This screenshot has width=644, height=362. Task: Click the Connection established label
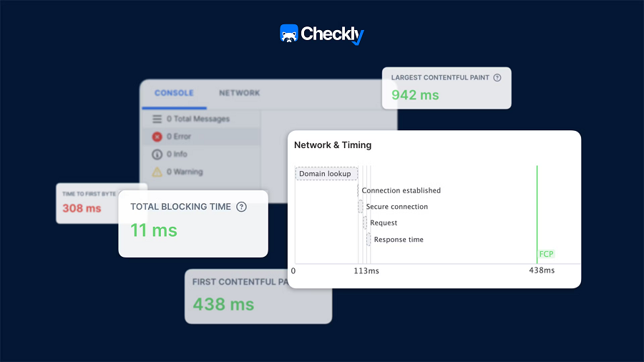(401, 190)
